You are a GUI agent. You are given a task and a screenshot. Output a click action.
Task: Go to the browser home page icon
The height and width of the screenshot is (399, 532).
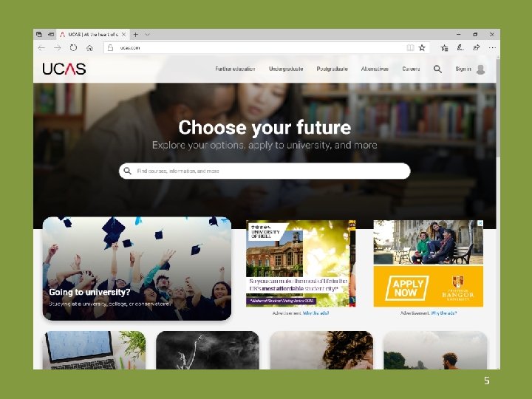89,48
